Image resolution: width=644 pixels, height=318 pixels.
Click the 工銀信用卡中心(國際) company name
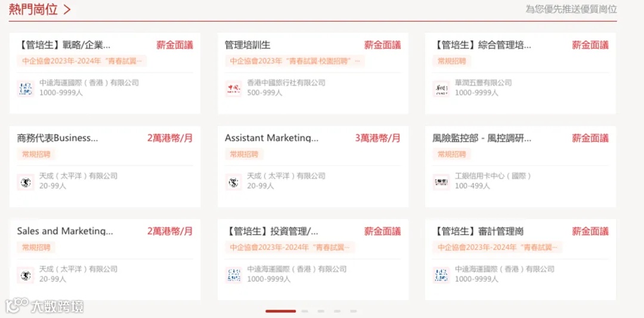493,176
